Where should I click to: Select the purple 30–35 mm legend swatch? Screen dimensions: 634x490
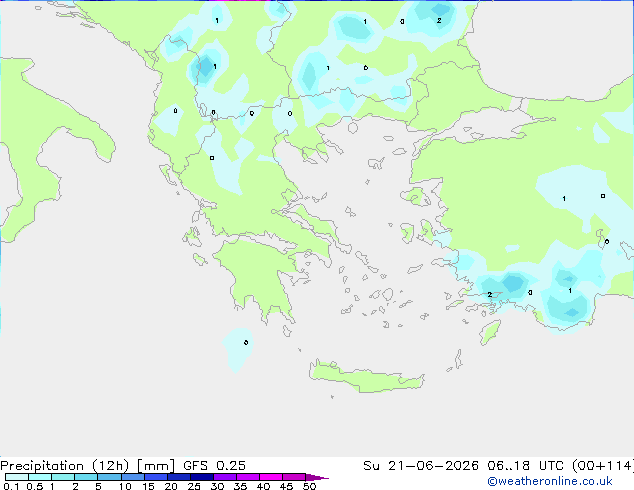pyautogui.click(x=225, y=477)
